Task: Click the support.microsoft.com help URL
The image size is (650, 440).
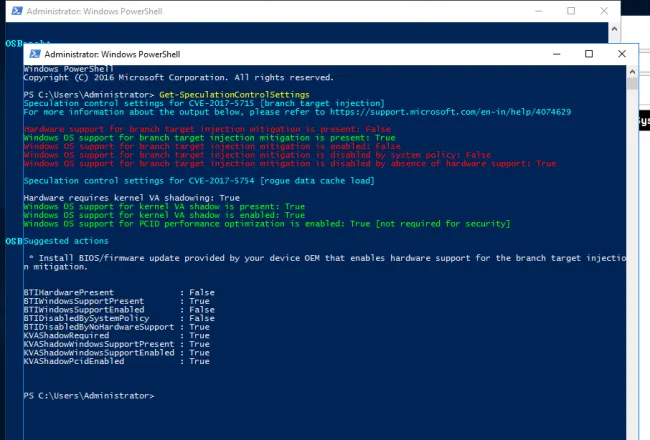Action: (x=450, y=112)
